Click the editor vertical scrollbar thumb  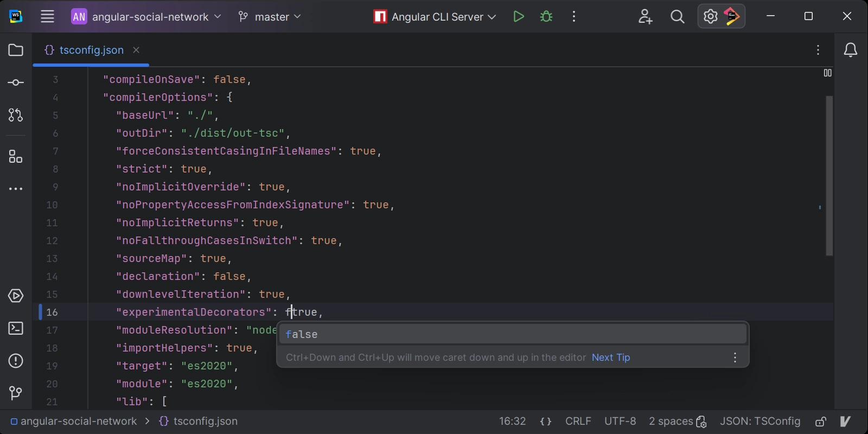(829, 176)
